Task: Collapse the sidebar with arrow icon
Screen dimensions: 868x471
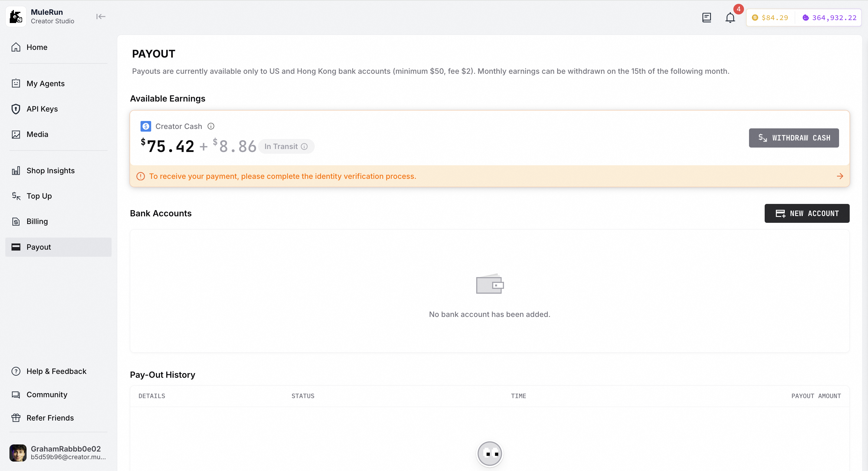Action: click(x=100, y=17)
